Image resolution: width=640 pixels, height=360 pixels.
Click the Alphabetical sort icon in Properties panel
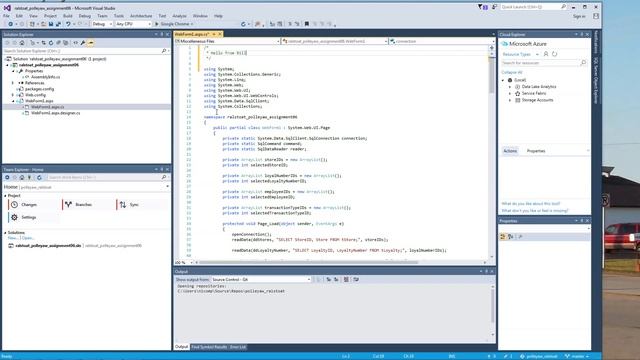[x=511, y=236]
